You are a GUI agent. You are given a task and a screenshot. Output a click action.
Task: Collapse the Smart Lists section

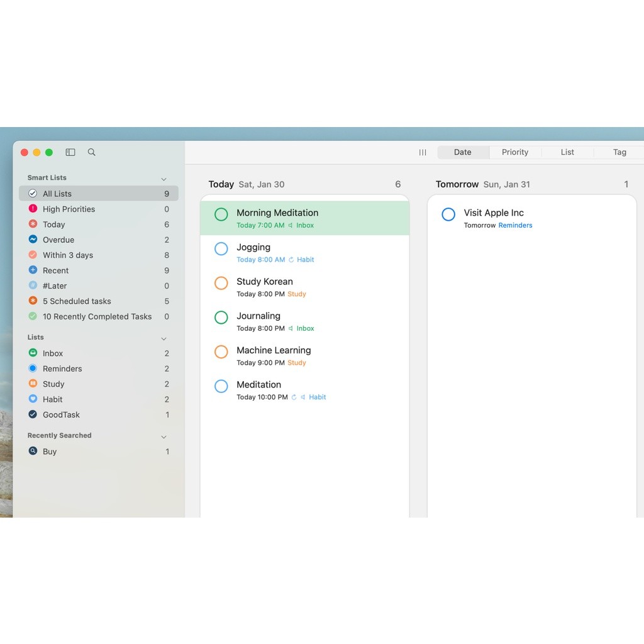(164, 179)
